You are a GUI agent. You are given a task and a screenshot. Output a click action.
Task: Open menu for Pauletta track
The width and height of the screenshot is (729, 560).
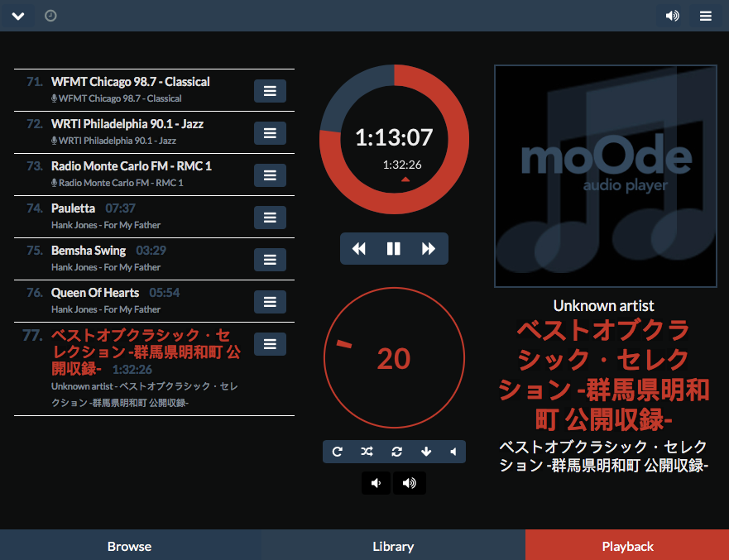270,218
